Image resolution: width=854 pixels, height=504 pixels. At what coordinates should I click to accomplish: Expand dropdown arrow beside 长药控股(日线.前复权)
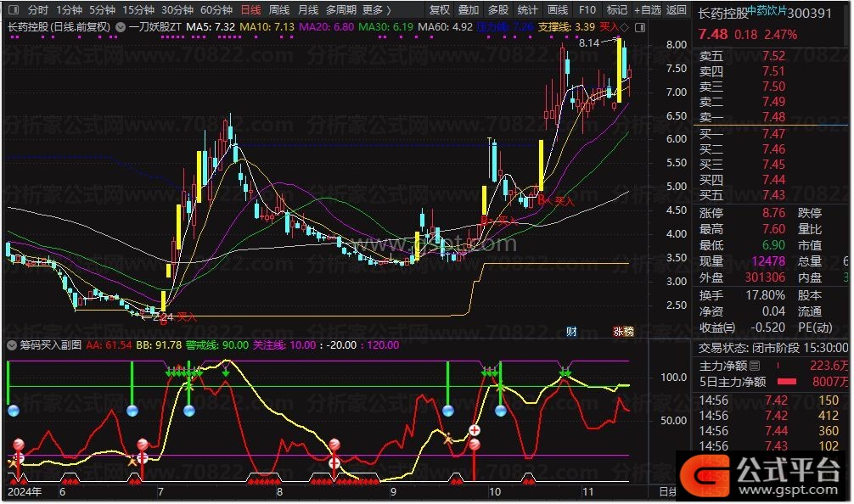coord(121,26)
